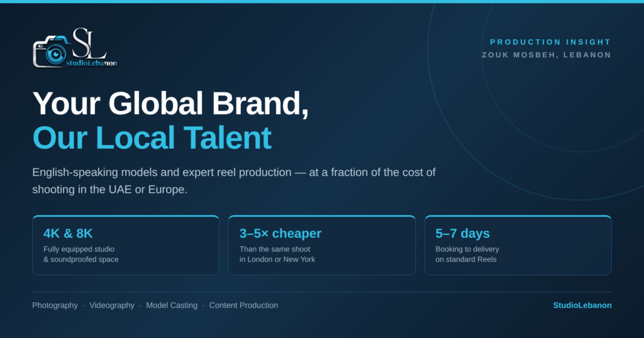Click 'Videography' in the footer
Screen dimensions: 644x338
[x=112, y=305]
